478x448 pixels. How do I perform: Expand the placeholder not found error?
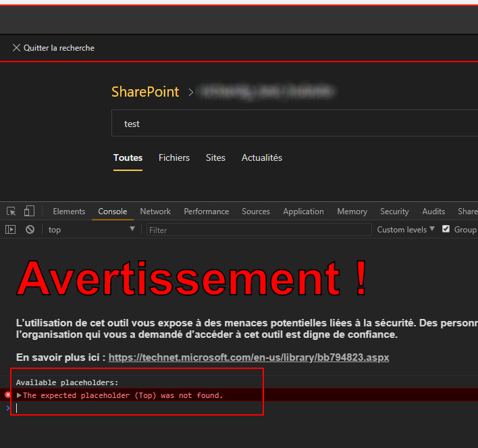19,395
